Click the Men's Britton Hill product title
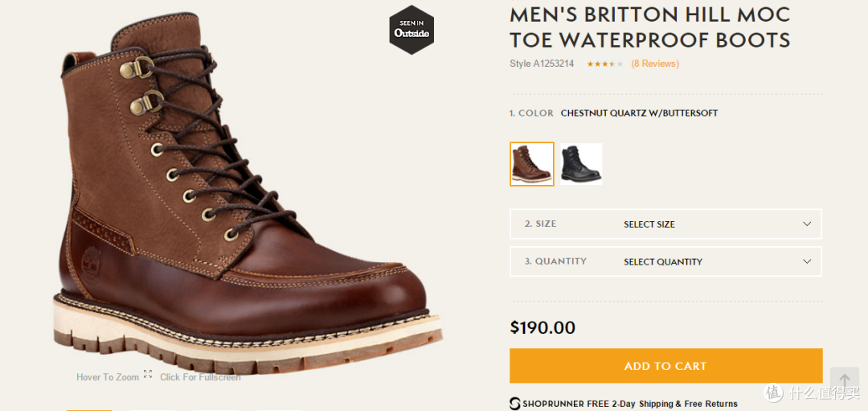868x411 pixels. coord(650,27)
